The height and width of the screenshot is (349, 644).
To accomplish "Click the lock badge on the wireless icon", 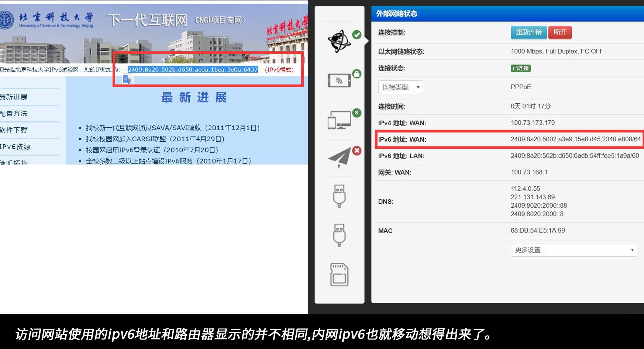I will [x=357, y=73].
